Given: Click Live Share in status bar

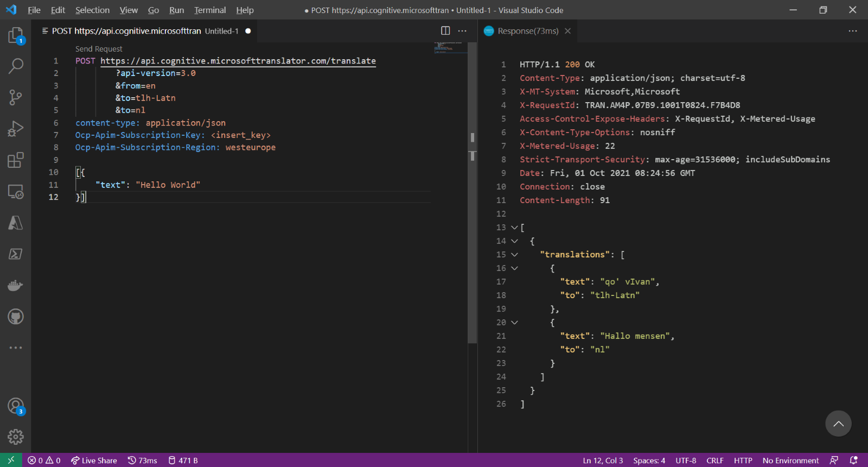Looking at the screenshot, I should coord(94,460).
